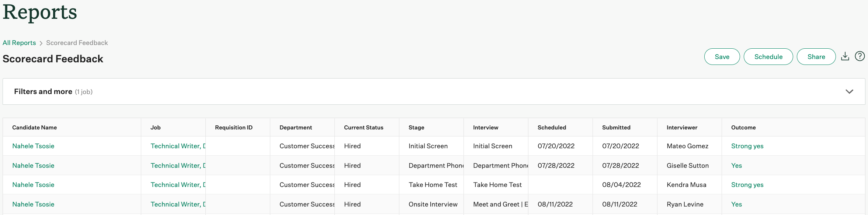This screenshot has height=215, width=868.
Task: Download the report using the download icon
Action: [x=845, y=56]
